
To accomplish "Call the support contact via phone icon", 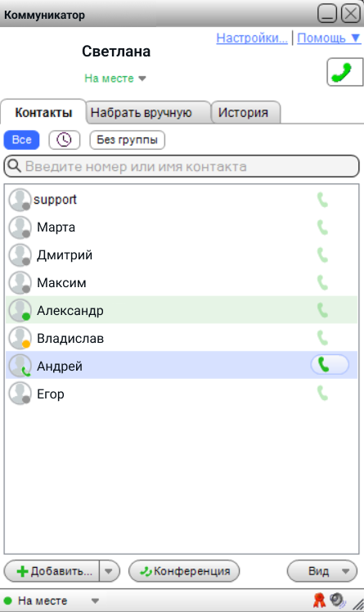I will pyautogui.click(x=322, y=200).
